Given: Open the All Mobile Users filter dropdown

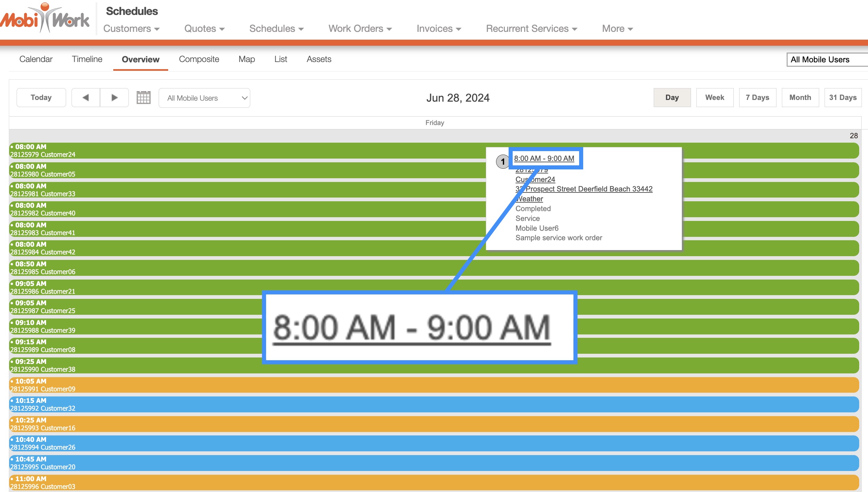Looking at the screenshot, I should 204,98.
